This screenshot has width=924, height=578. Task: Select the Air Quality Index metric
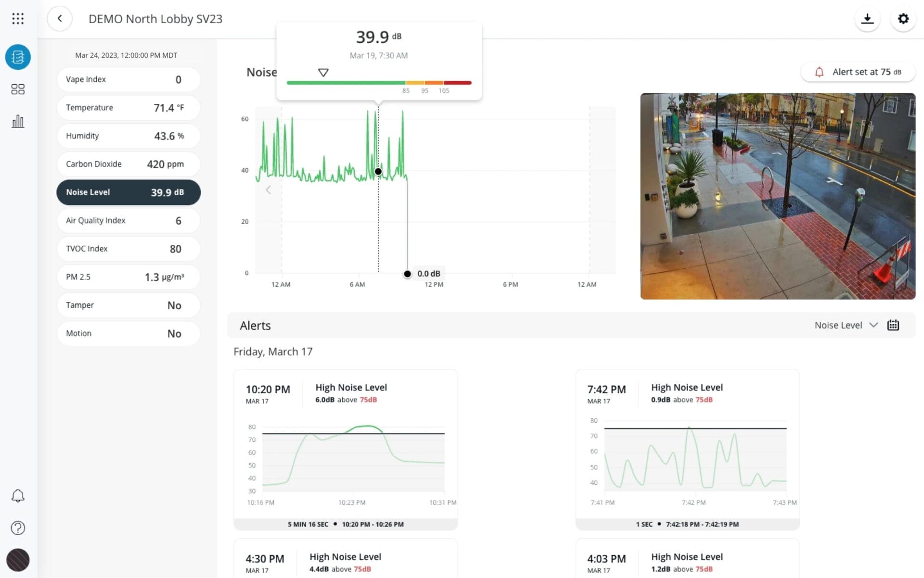[x=128, y=220]
